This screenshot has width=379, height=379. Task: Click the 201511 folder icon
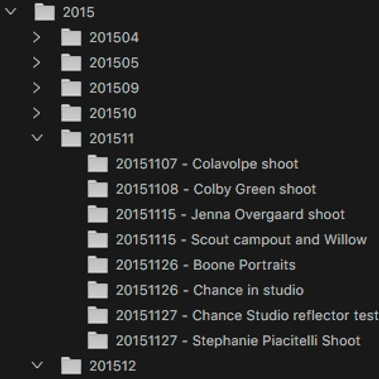(x=71, y=139)
